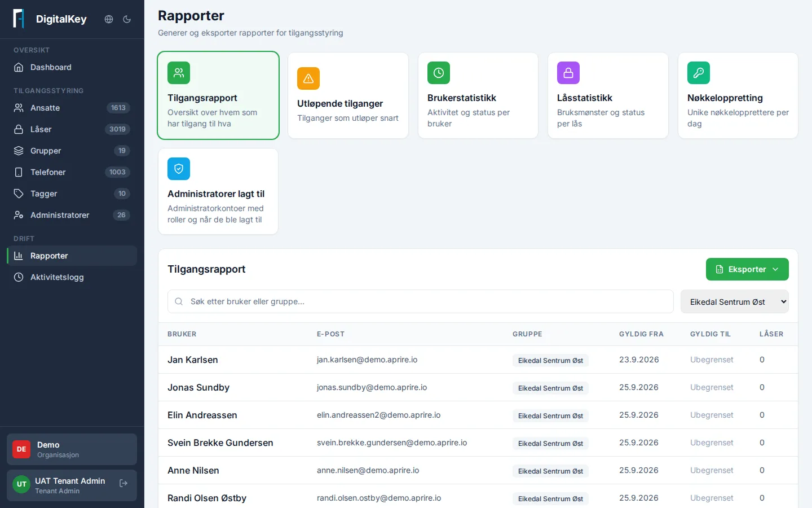The height and width of the screenshot is (508, 812).
Task: Log out using the sign-out icon
Action: (x=123, y=483)
